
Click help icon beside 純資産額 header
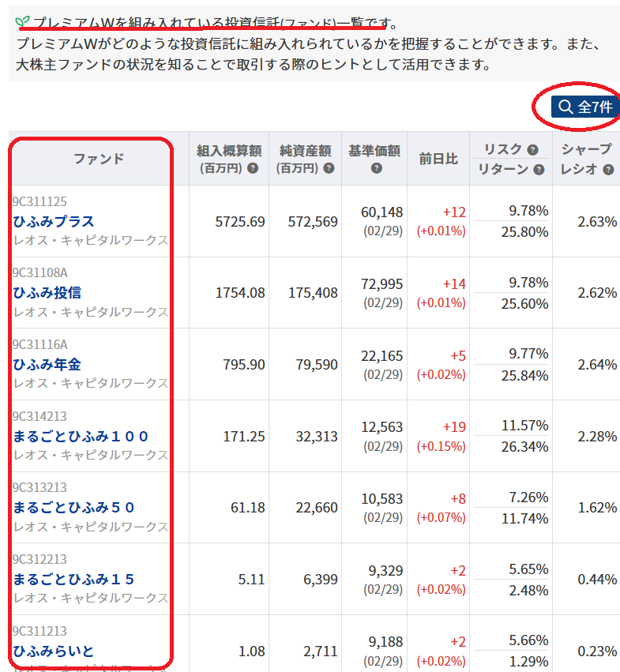(329, 168)
